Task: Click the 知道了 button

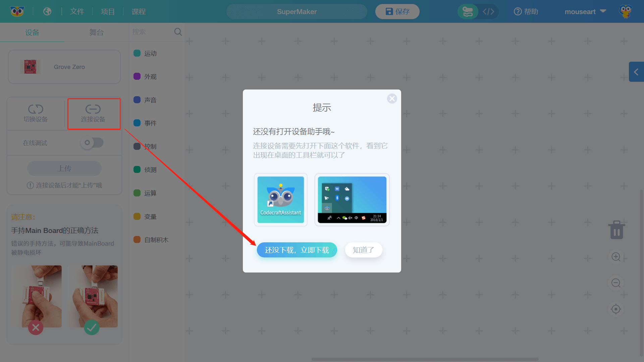Action: pos(363,250)
